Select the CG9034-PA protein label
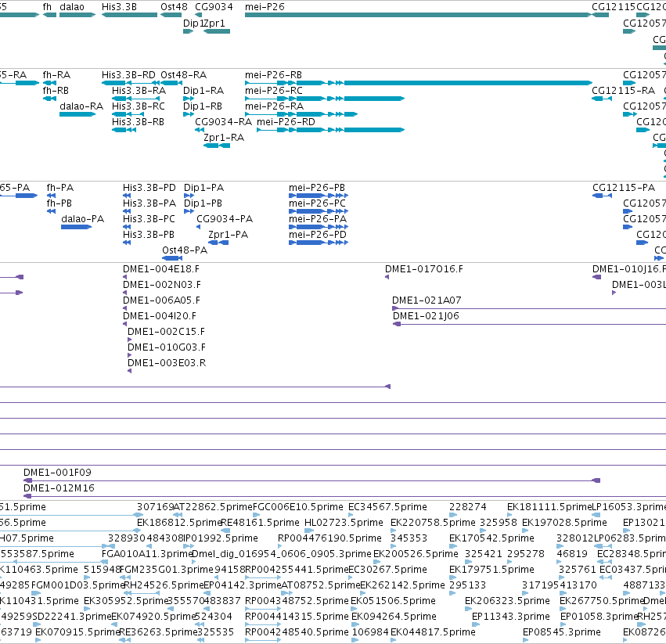666x644 pixels. click(225, 219)
